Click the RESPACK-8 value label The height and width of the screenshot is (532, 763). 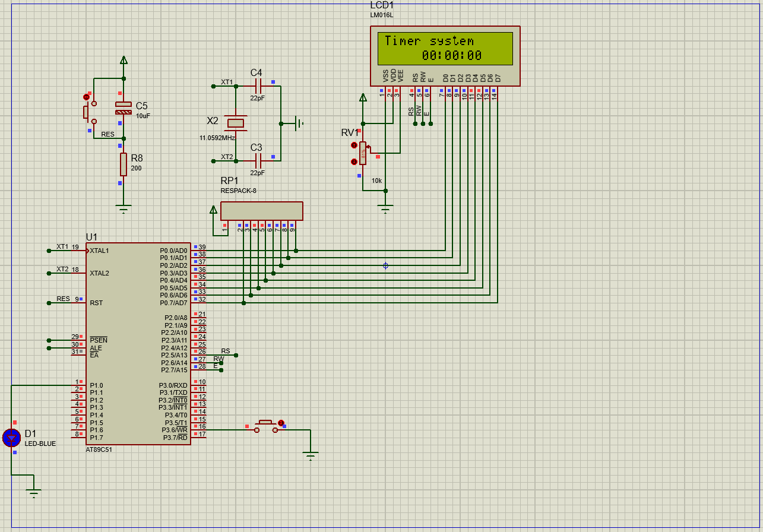pos(238,191)
